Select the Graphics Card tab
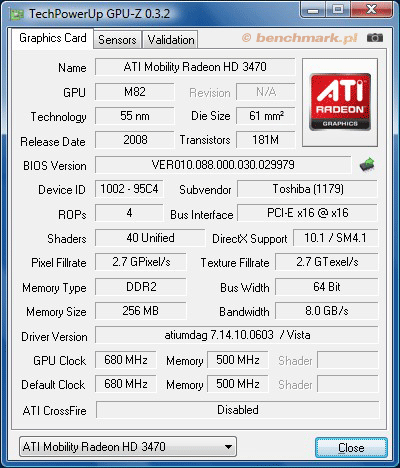Viewport: 400px width, 468px height. coord(53,38)
